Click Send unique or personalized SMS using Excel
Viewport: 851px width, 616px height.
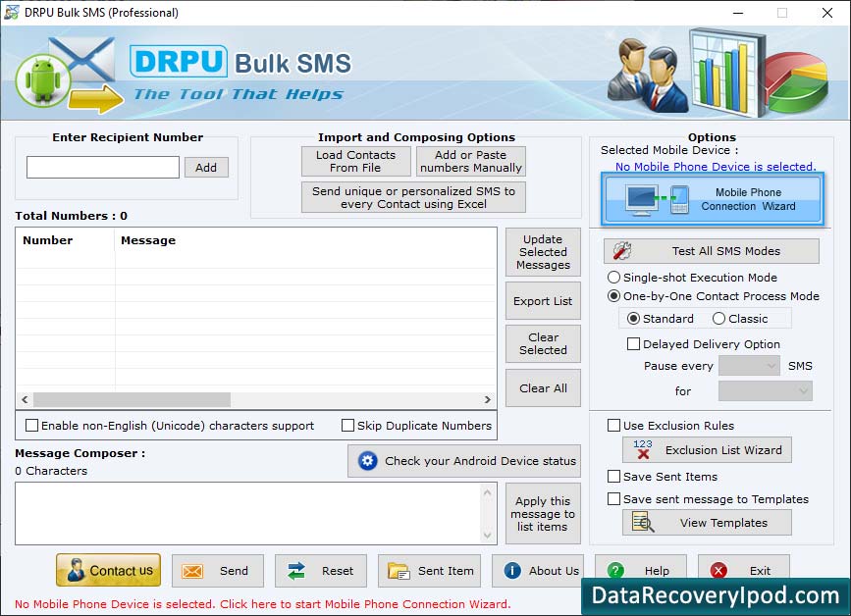pyautogui.click(x=413, y=197)
